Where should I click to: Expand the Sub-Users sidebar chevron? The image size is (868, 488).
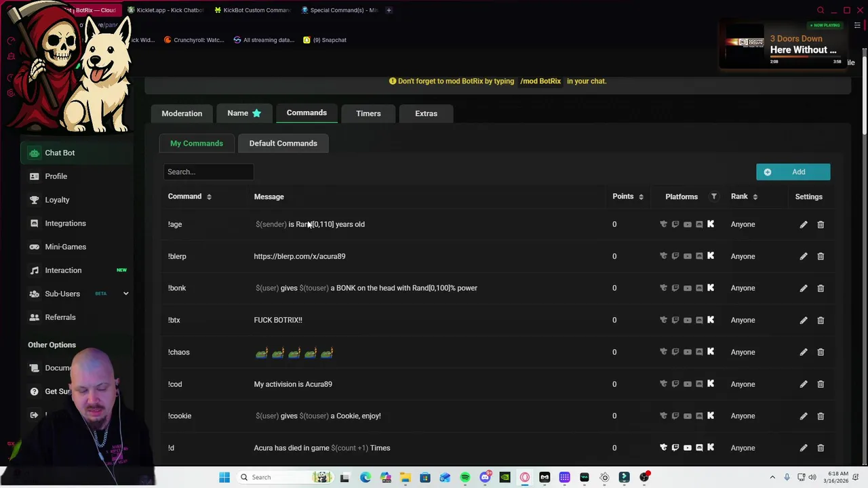[125, 293]
